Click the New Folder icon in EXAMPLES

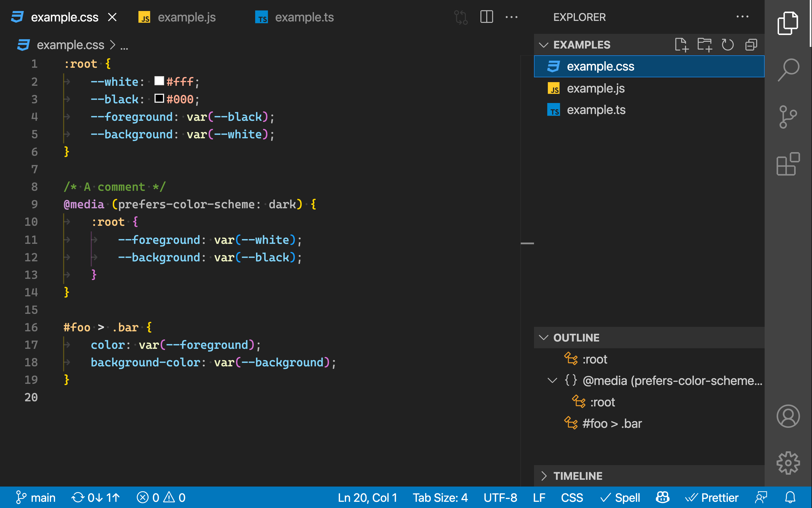pyautogui.click(x=705, y=45)
